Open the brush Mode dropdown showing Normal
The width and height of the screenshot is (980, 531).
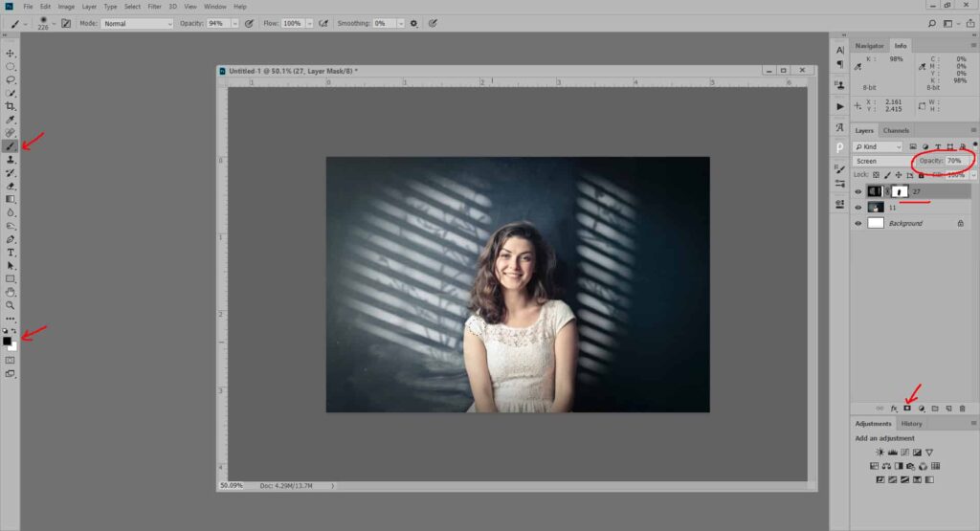pyautogui.click(x=137, y=23)
